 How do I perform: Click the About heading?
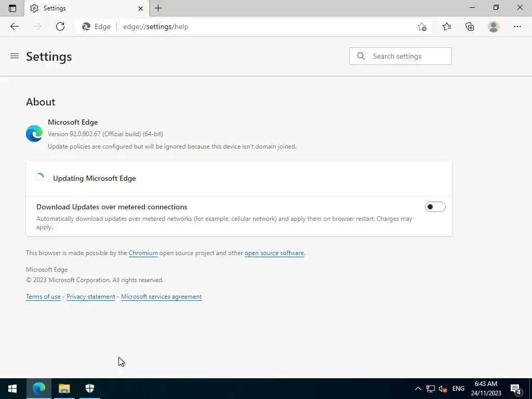point(41,102)
